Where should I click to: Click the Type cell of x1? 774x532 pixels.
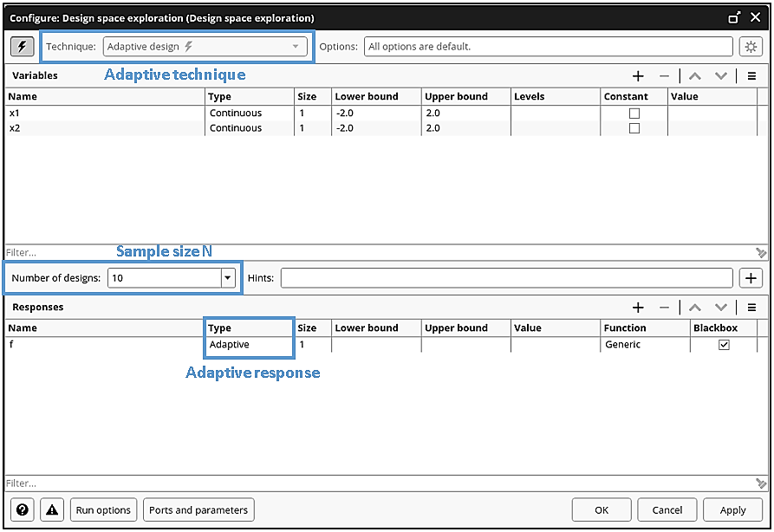(250, 113)
